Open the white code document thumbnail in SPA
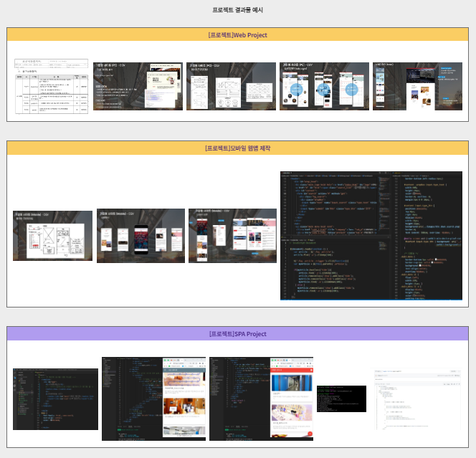The image size is (476, 458). [x=416, y=399]
